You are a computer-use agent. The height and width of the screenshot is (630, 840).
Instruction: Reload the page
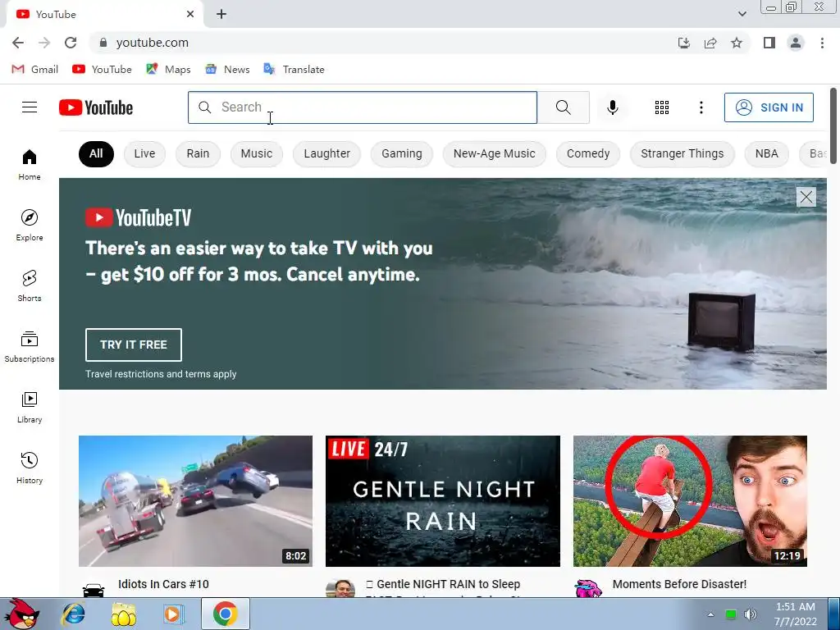[x=71, y=43]
